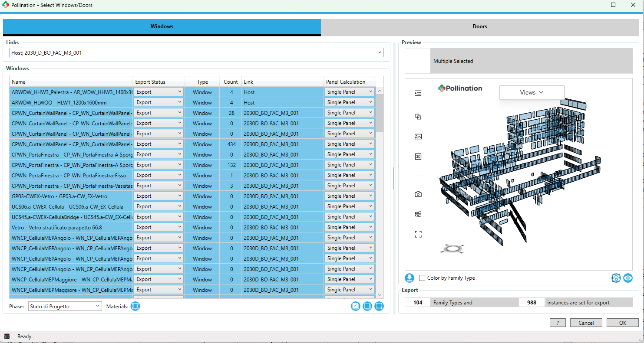Viewport: 644px width, 343px height.
Task: Select the overlapping-shapes icon in the preview panel
Action: (418, 117)
